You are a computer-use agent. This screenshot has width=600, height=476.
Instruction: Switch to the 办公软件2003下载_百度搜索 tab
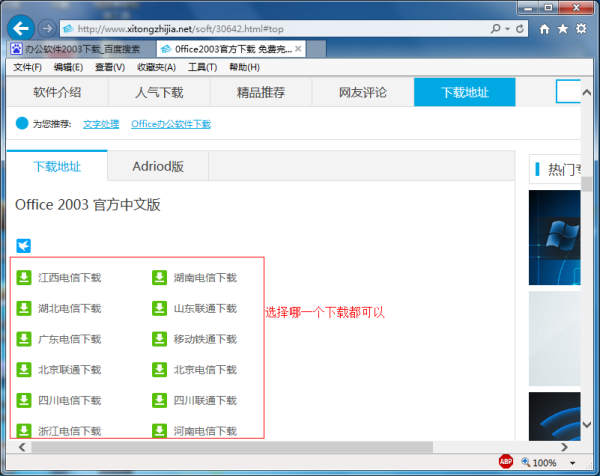[x=82, y=49]
